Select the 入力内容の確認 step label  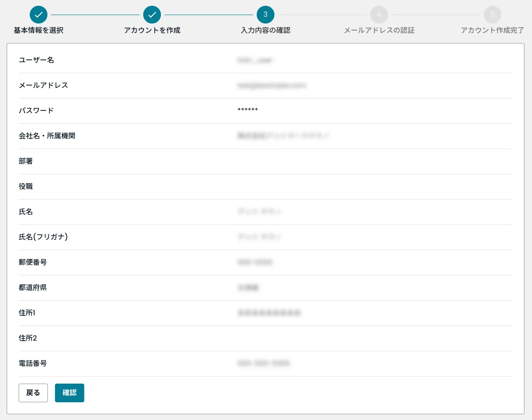[x=266, y=31]
